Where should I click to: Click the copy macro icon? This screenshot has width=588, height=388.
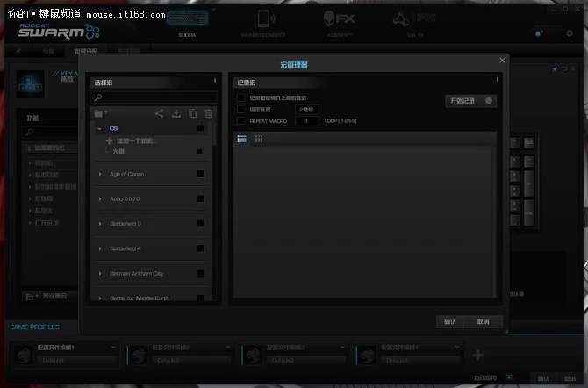[x=192, y=113]
